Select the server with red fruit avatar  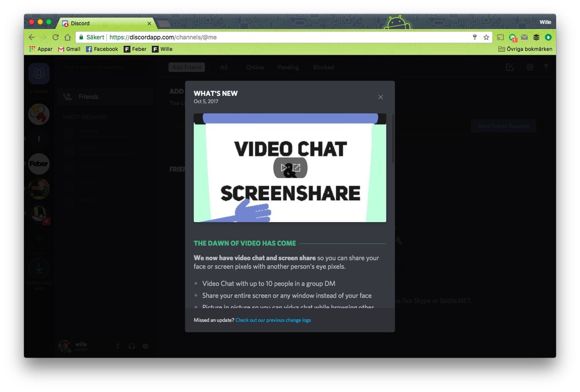pos(39,114)
